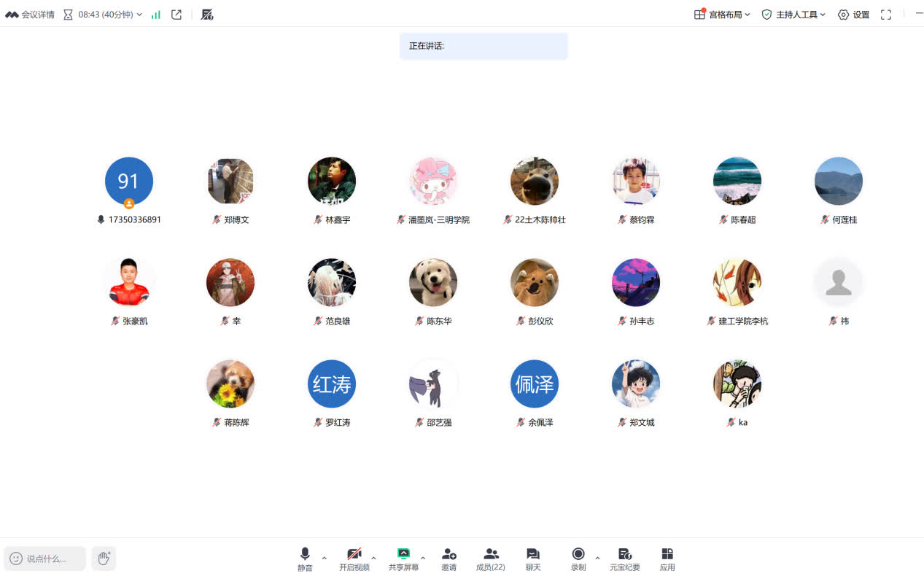Open the 应用 apps icon
924x576 pixels.
coord(667,559)
